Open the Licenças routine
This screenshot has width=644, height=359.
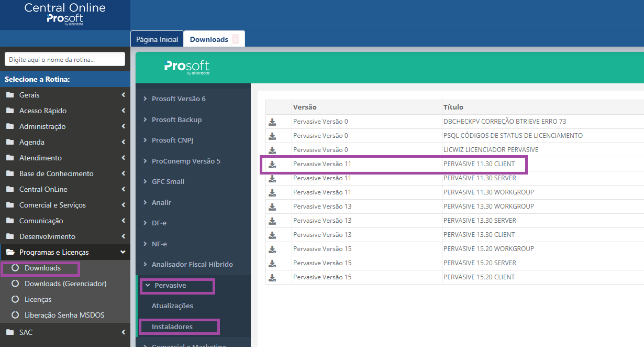pyautogui.click(x=38, y=299)
